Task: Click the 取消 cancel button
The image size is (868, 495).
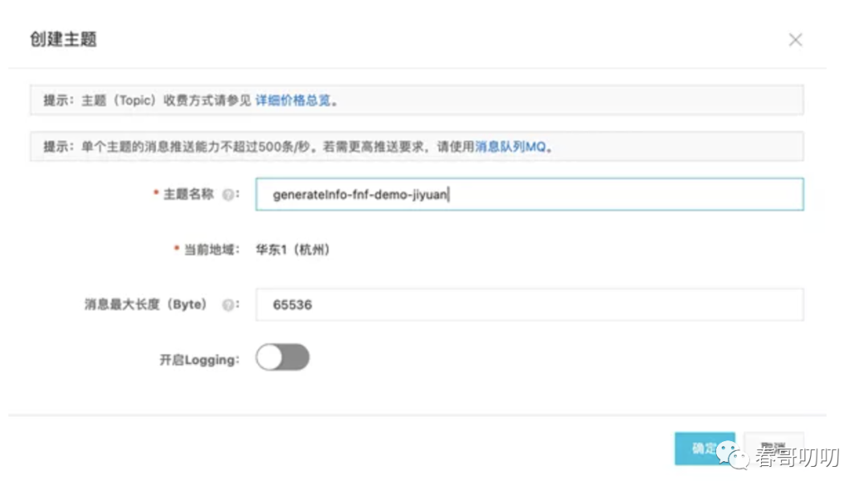Action: pyautogui.click(x=773, y=448)
